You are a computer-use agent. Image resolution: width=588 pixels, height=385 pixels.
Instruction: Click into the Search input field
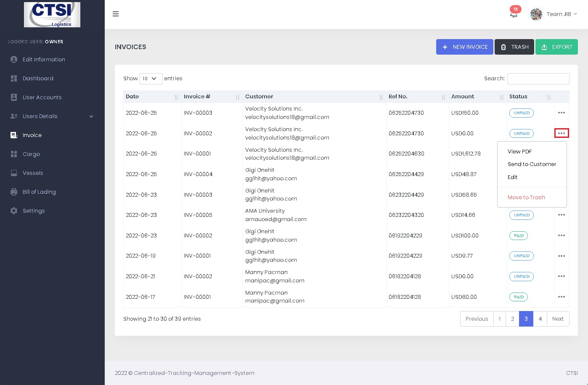click(538, 79)
